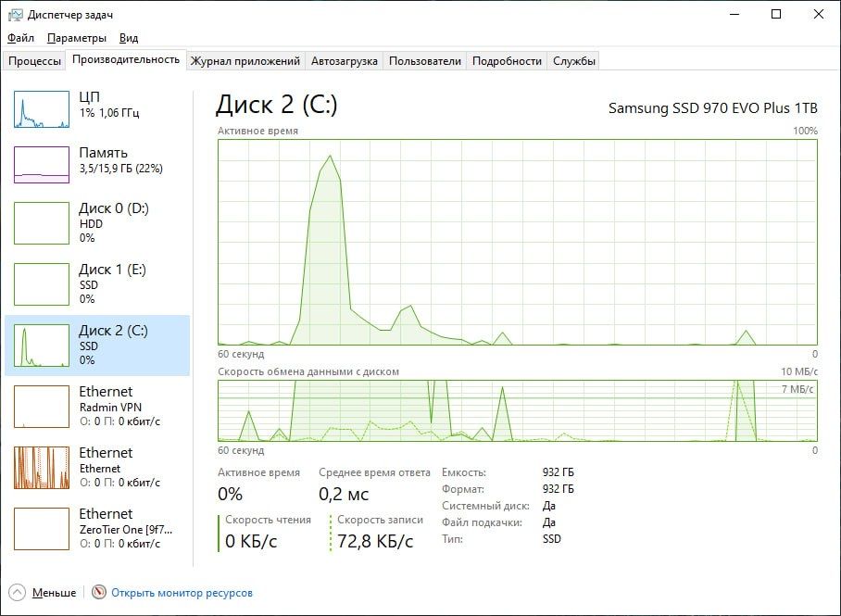This screenshot has height=616, width=841.
Task: Select the Диск 0 (D:) graph thumbnail
Action: pyautogui.click(x=42, y=222)
